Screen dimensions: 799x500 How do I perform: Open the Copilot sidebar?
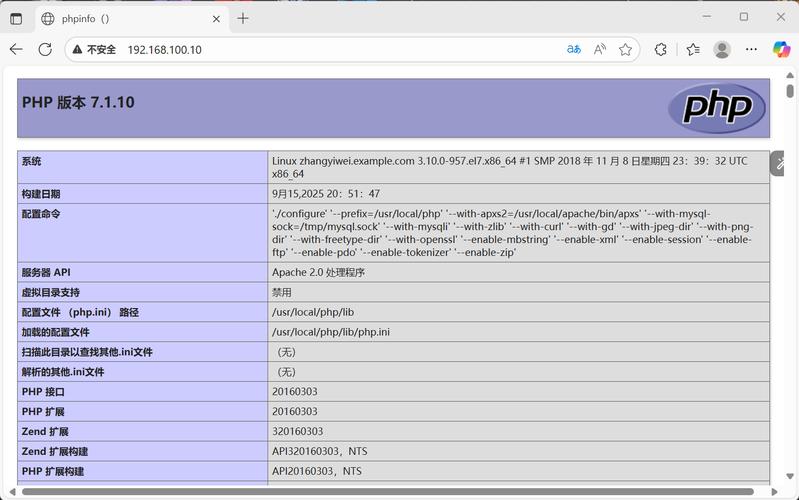tap(781, 49)
